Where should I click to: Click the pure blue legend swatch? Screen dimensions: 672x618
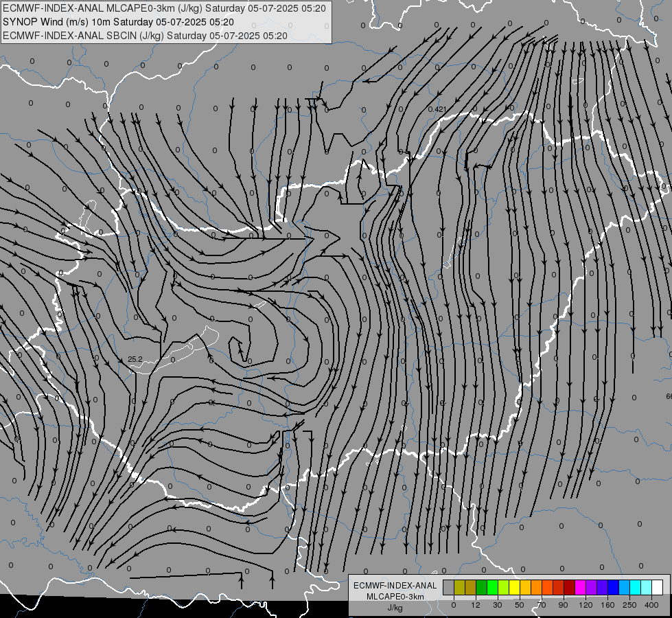point(613,587)
